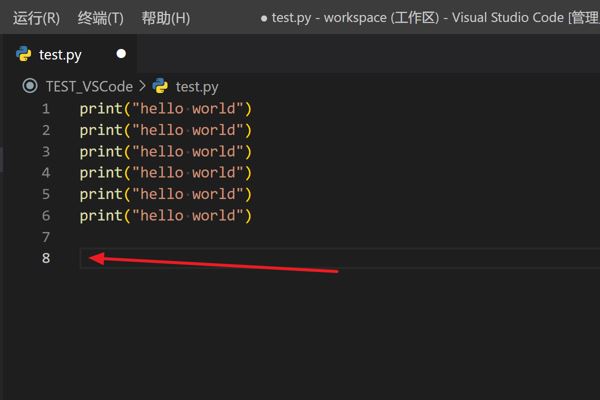Click the breadcrumb chevron after TEST_VSCode
The width and height of the screenshot is (600, 400).
pyautogui.click(x=142, y=87)
